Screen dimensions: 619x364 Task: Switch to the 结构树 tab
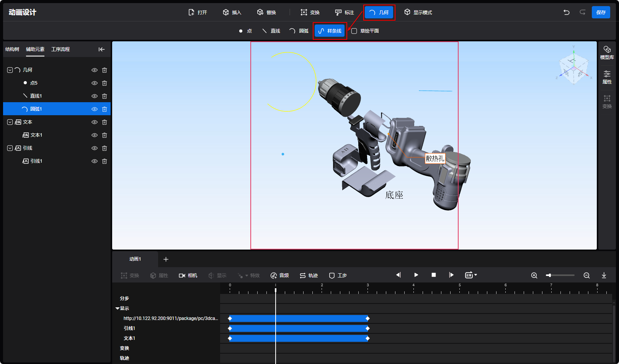tap(12, 49)
